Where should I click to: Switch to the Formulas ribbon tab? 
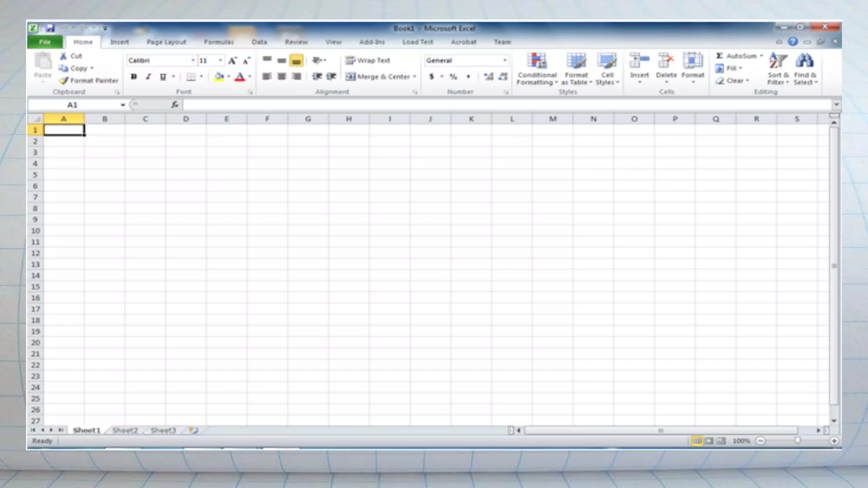tap(219, 42)
